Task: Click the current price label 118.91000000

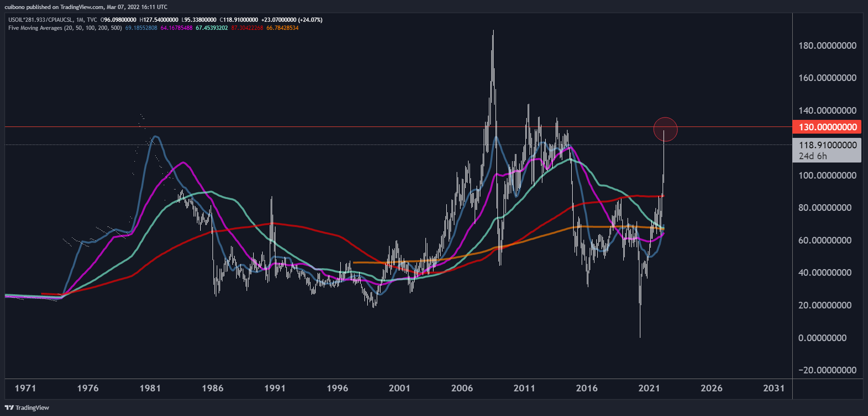Action: 827,145
